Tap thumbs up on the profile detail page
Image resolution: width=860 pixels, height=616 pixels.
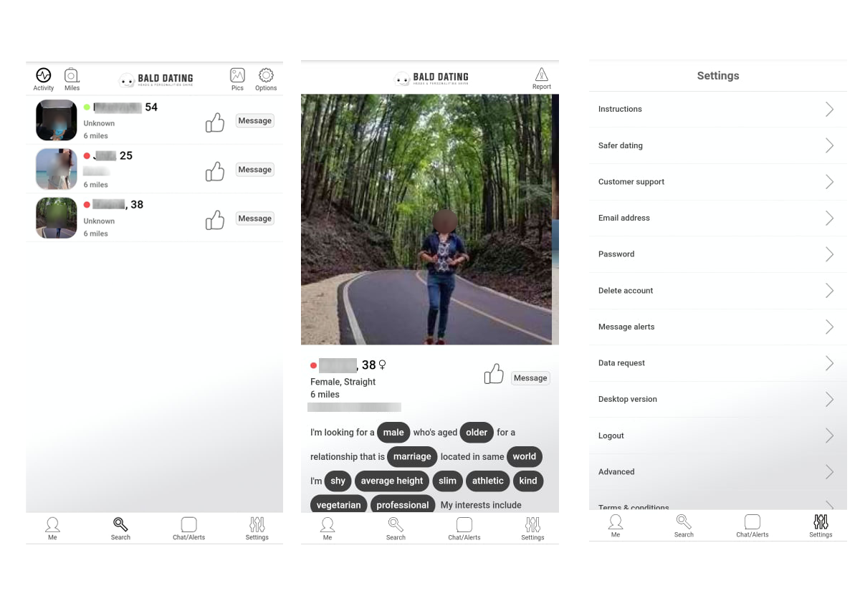[494, 374]
